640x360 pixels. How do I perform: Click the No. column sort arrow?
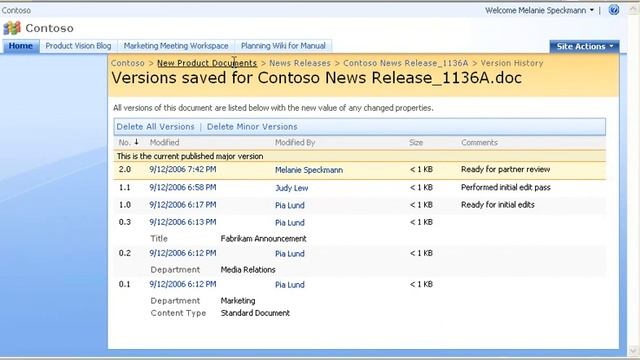tap(136, 142)
